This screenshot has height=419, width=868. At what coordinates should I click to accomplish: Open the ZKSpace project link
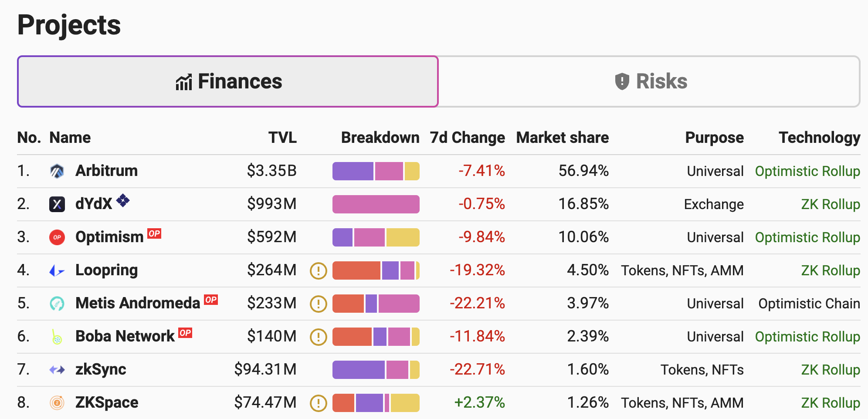[107, 402]
